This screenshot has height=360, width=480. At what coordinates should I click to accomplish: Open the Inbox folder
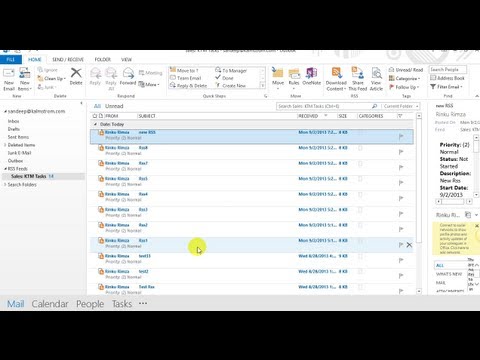(x=13, y=121)
